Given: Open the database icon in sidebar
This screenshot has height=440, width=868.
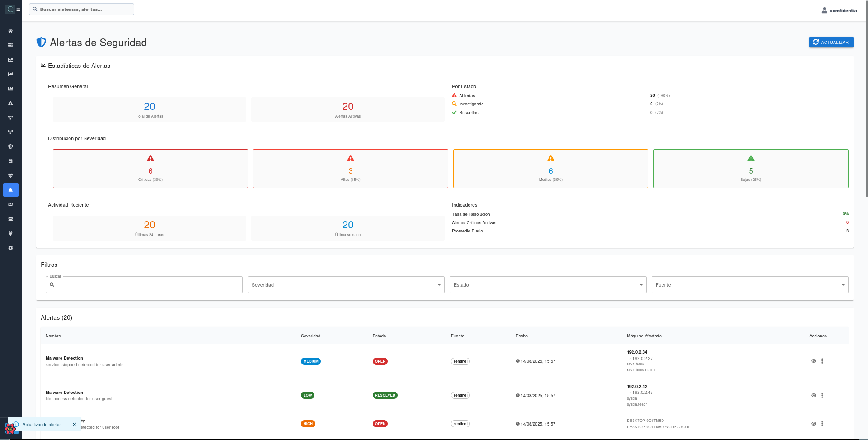Looking at the screenshot, I should 10,219.
